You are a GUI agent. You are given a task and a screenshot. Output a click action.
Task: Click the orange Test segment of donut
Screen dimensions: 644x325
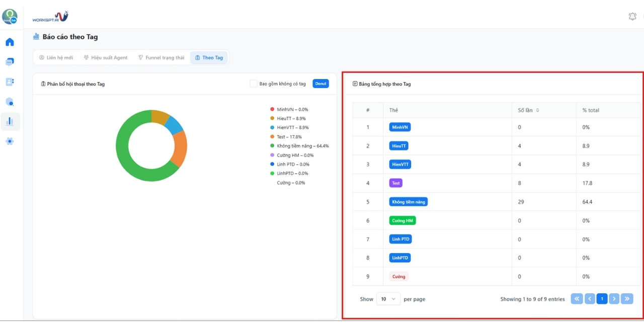point(180,148)
